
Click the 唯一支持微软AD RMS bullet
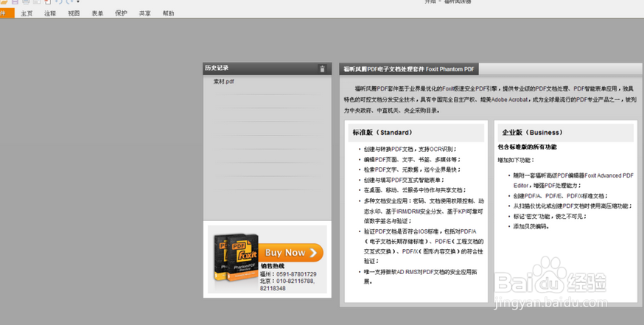(420, 276)
